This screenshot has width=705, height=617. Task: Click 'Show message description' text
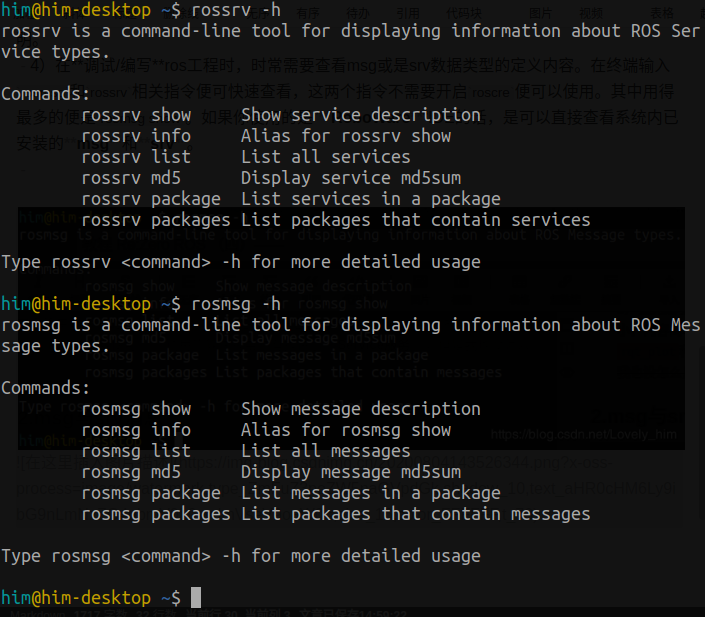[361, 409]
